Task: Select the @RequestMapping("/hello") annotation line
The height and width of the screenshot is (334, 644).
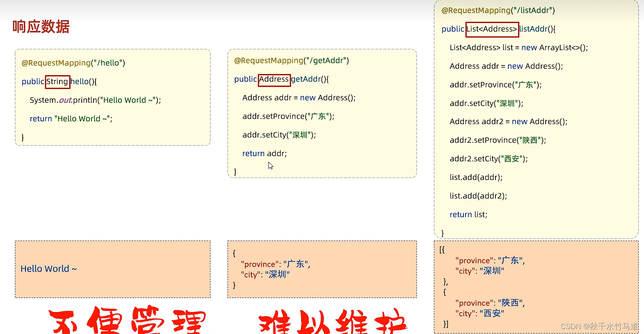Action: pyautogui.click(x=73, y=63)
